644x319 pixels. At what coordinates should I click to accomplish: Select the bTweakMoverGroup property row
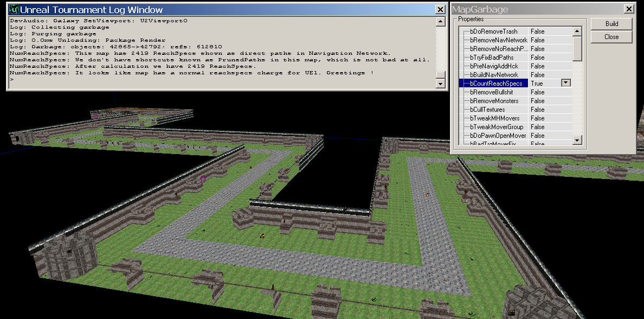click(516, 126)
